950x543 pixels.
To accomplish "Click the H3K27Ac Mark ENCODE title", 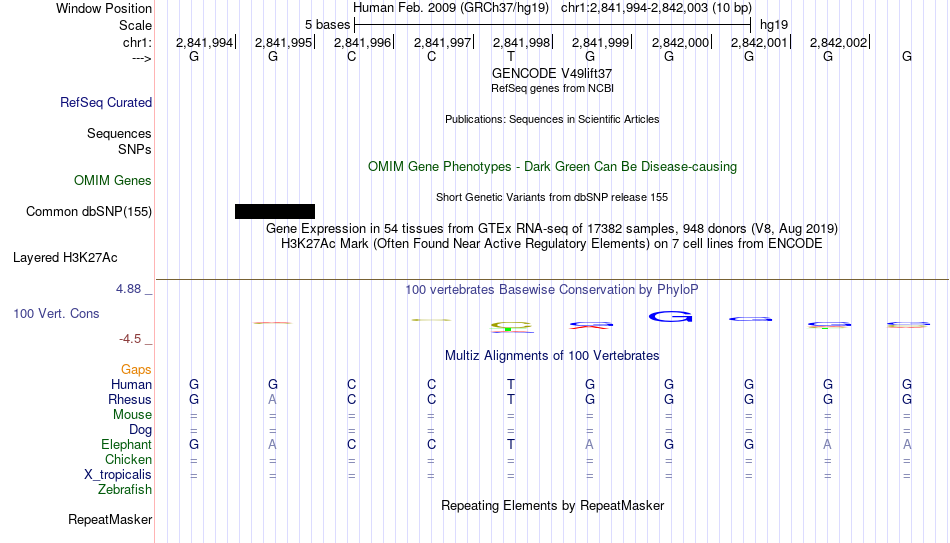I will tap(552, 244).
